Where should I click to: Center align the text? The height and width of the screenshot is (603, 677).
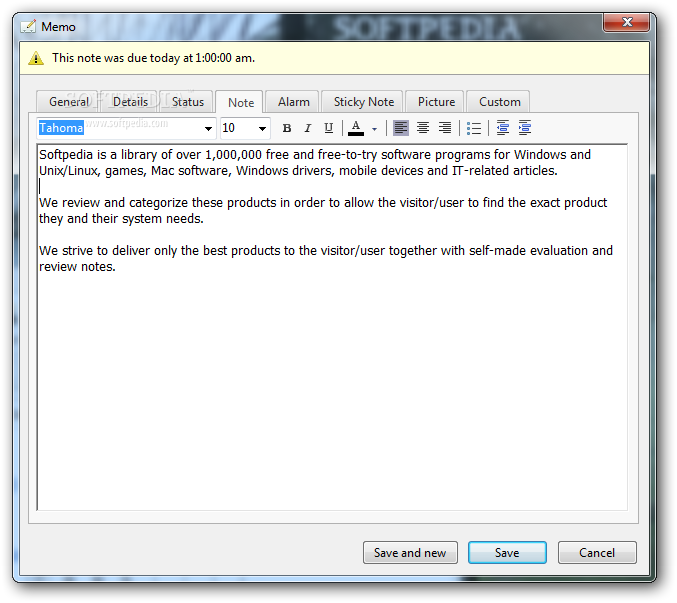point(423,128)
